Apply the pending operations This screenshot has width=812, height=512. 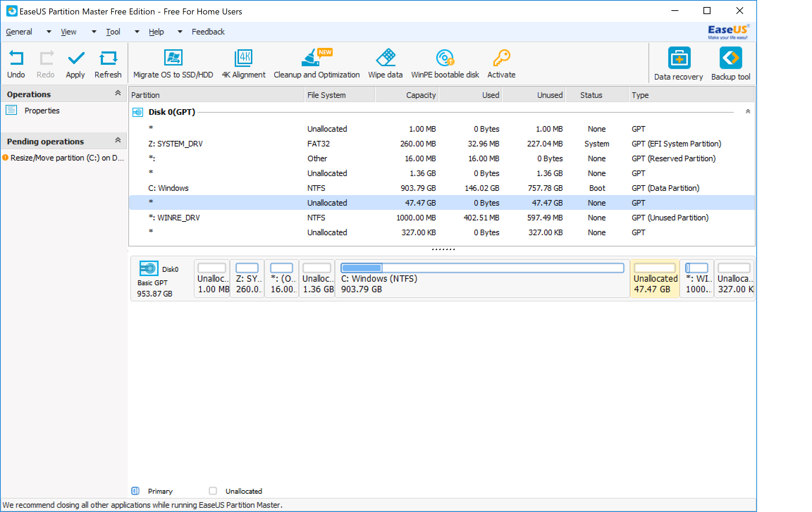(x=75, y=58)
